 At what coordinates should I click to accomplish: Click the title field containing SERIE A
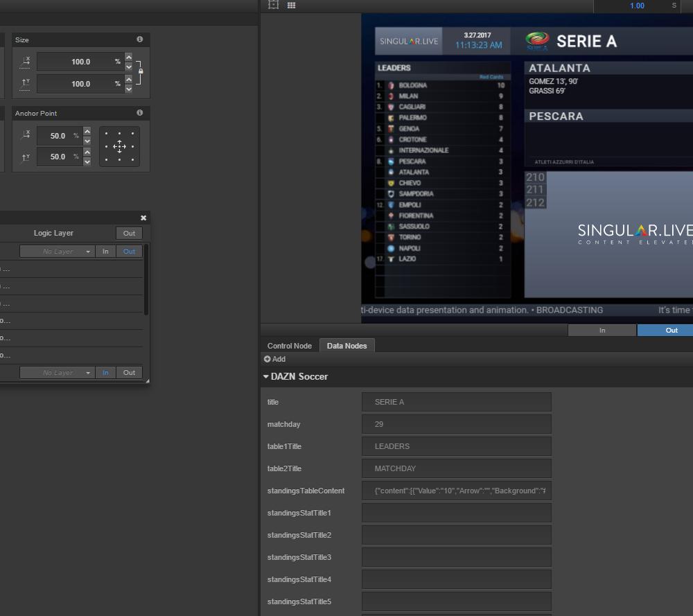pos(457,402)
